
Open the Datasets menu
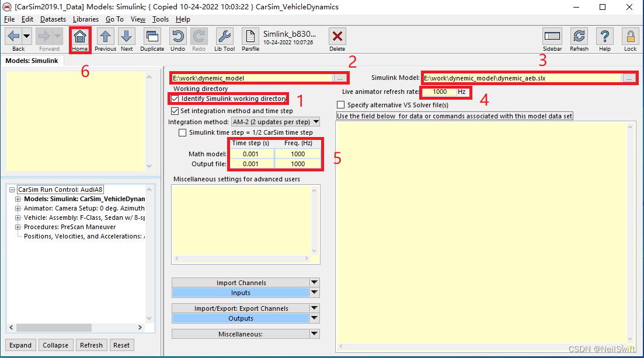click(53, 19)
